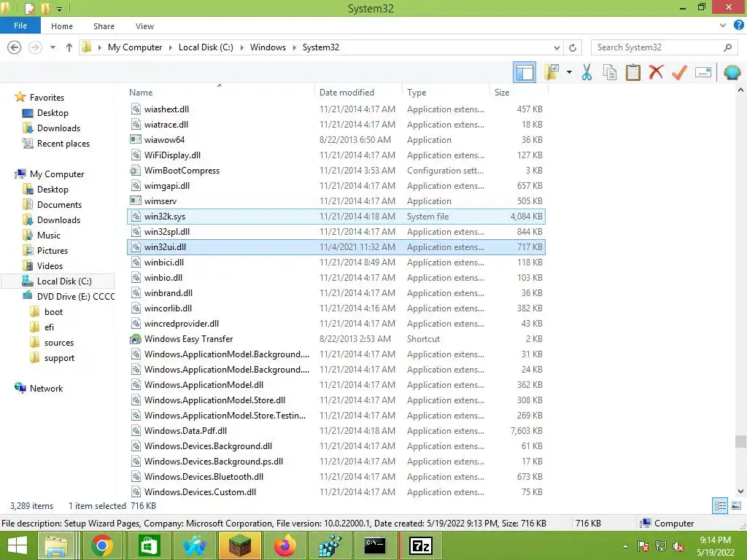Open Recent places under Favorites
This screenshot has width=747, height=560.
(x=63, y=144)
